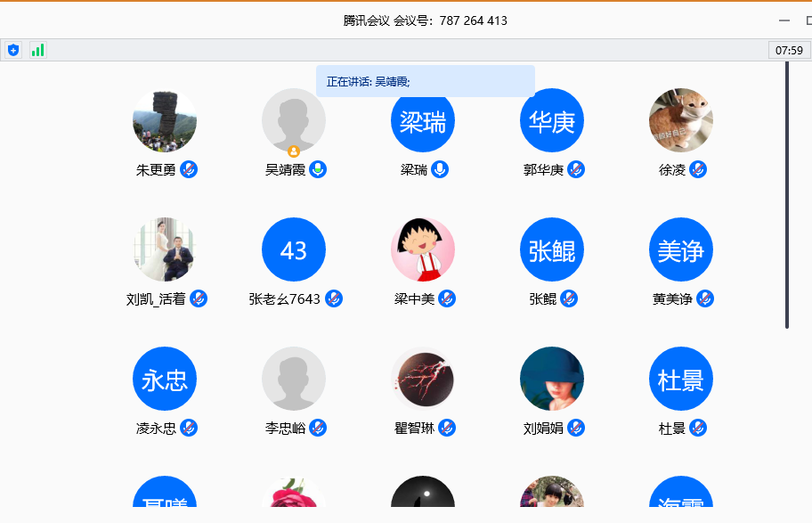Click the microphone icon next to 徐凌
Viewport: 812px width, 523px height.
pyautogui.click(x=698, y=169)
